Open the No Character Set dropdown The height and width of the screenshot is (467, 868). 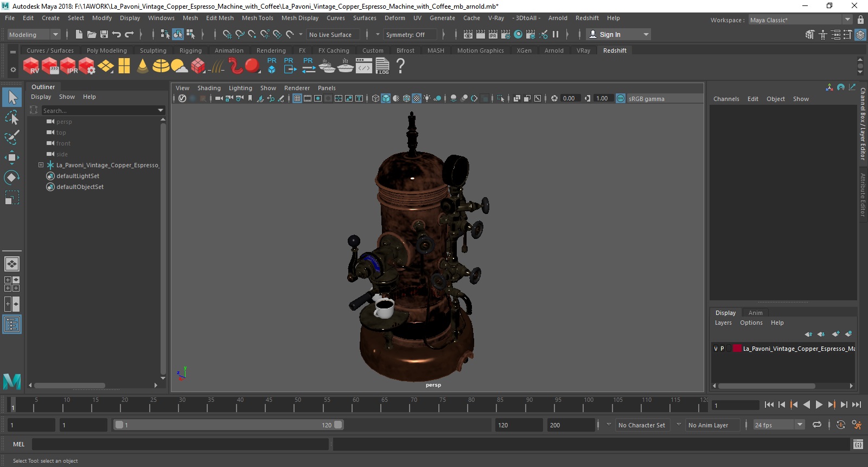coord(642,425)
